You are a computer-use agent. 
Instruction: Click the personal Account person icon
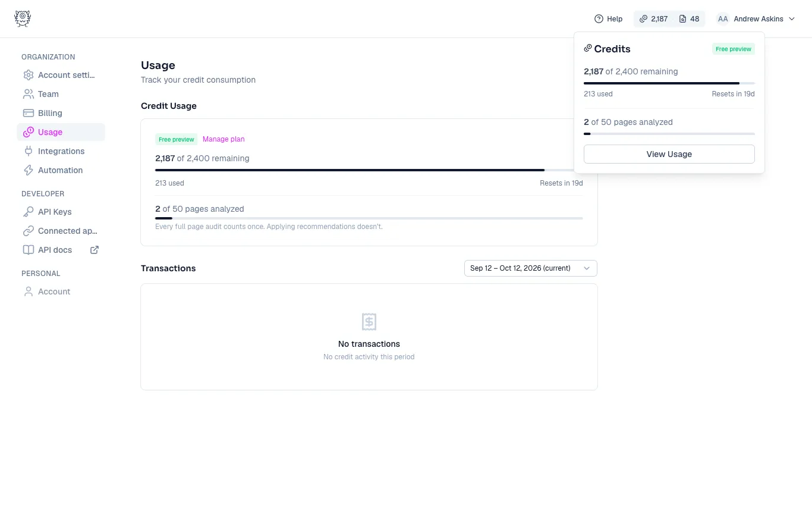(28, 291)
